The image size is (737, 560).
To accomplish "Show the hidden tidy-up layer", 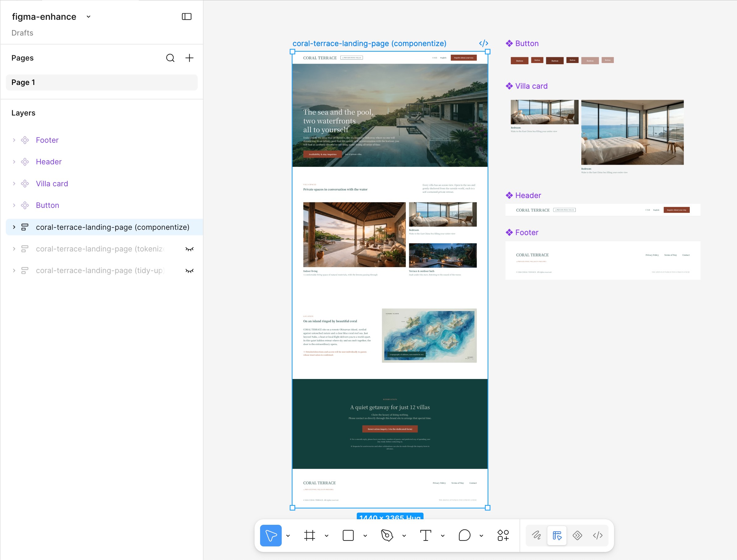I will [189, 271].
